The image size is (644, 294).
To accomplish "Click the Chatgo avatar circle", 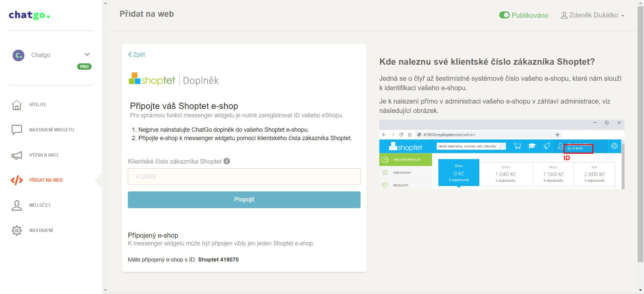I will click(18, 55).
